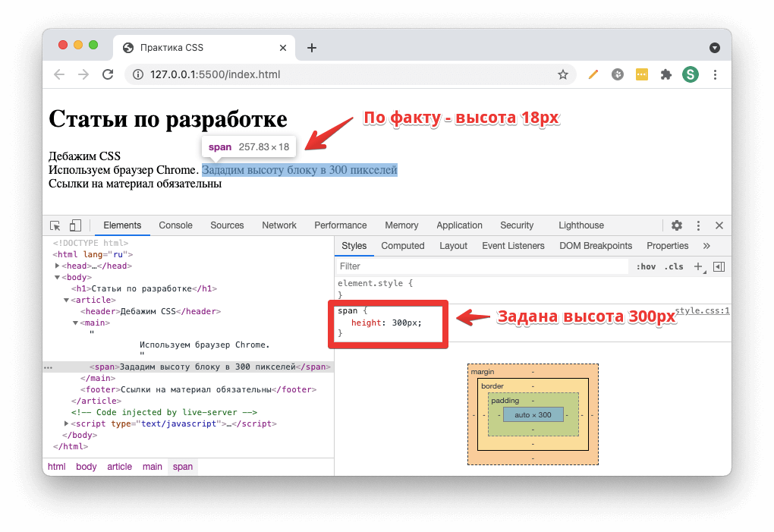This screenshot has width=774, height=532.
Task: Click html in the breadcrumb bar
Action: [57, 467]
